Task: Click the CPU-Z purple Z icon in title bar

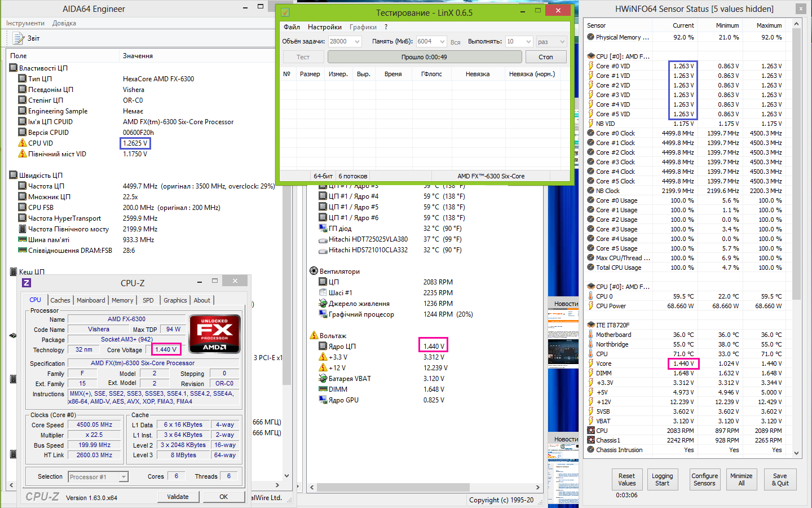Action: pos(27,283)
